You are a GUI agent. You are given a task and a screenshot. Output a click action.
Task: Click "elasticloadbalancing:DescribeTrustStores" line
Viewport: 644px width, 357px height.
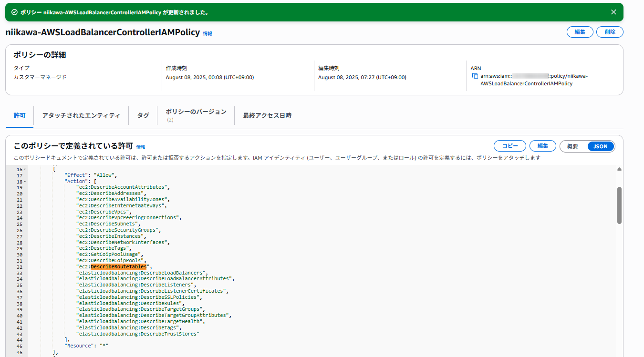pyautogui.click(x=138, y=334)
